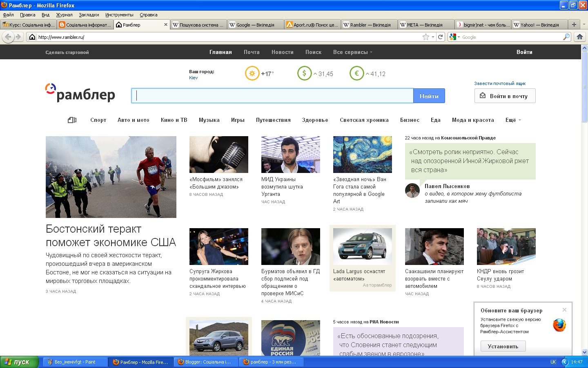Image resolution: width=588 pixels, height=368 pixels.
Task: Open the Boston marathon photo thumbnail
Action: point(111,177)
